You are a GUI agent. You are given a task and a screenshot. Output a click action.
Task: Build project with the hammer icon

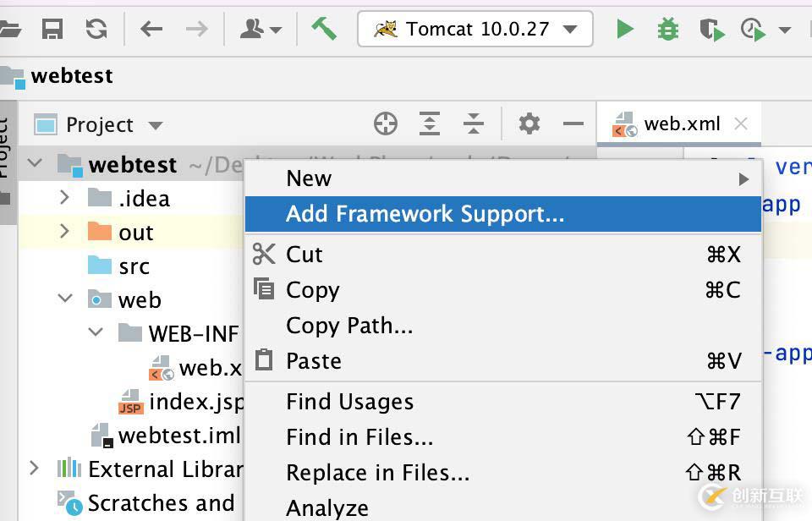324,29
